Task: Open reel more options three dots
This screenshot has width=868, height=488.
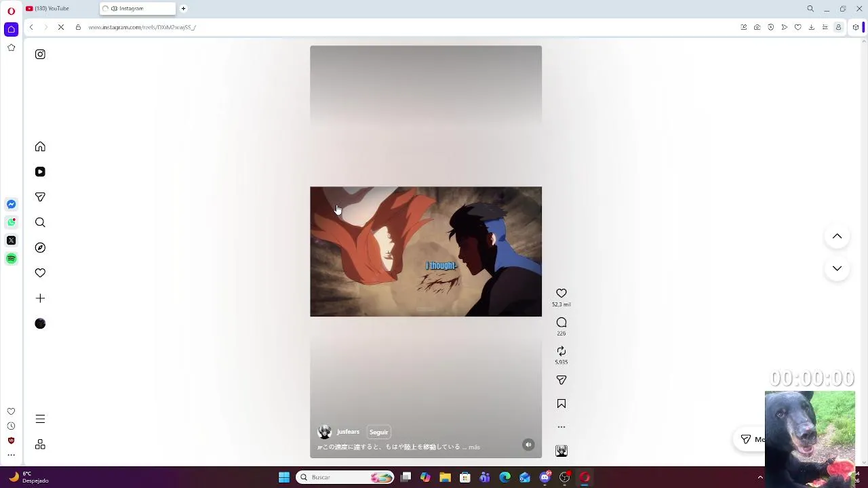Action: pos(561,427)
